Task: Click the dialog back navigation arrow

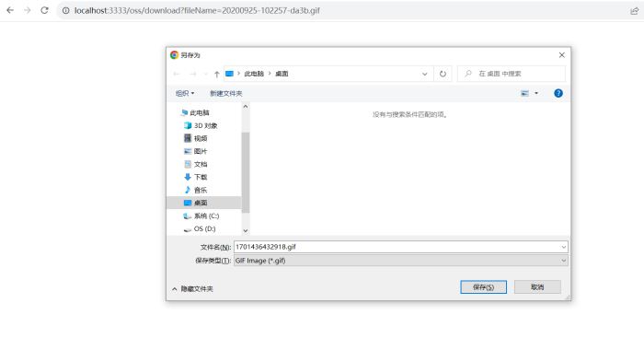Action: tap(177, 74)
